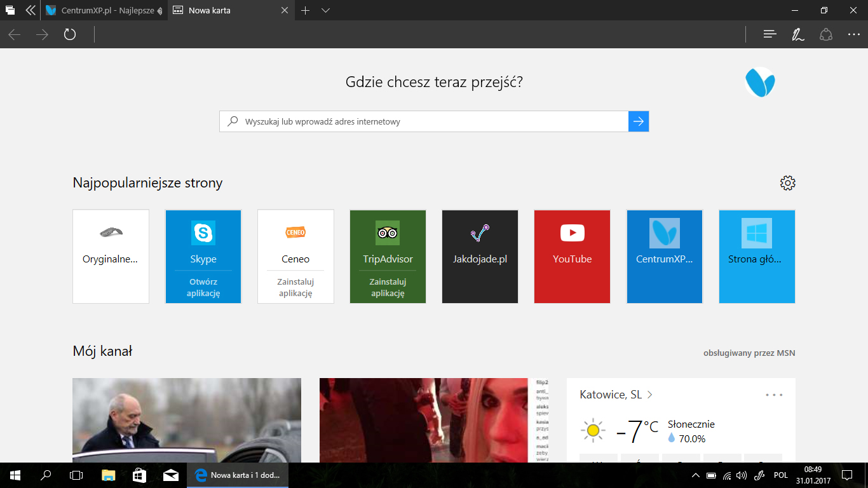This screenshot has width=868, height=488.
Task: Open weather card three-dot options
Action: [774, 395]
